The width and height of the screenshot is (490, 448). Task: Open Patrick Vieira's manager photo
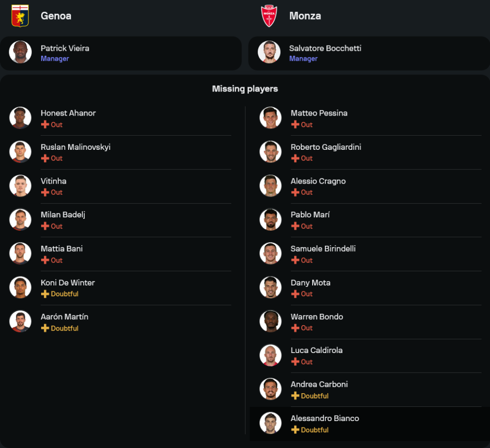20,52
